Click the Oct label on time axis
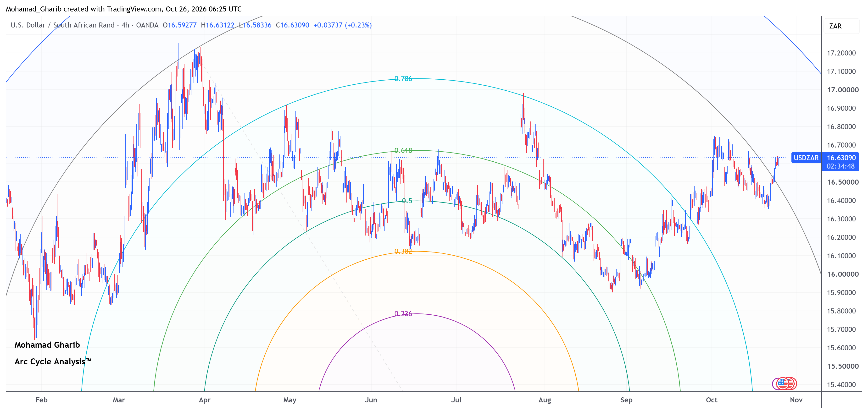868x411 pixels. click(712, 400)
